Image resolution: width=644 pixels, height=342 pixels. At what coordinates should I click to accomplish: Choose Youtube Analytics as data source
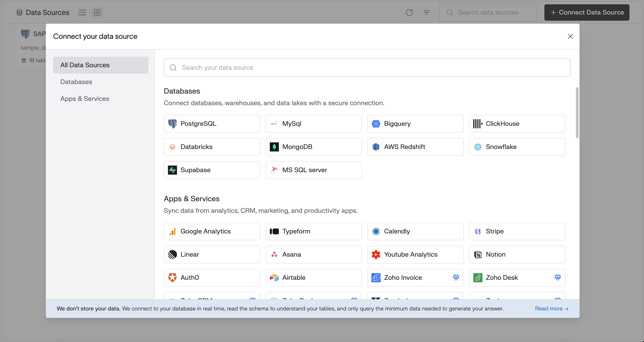click(x=415, y=254)
